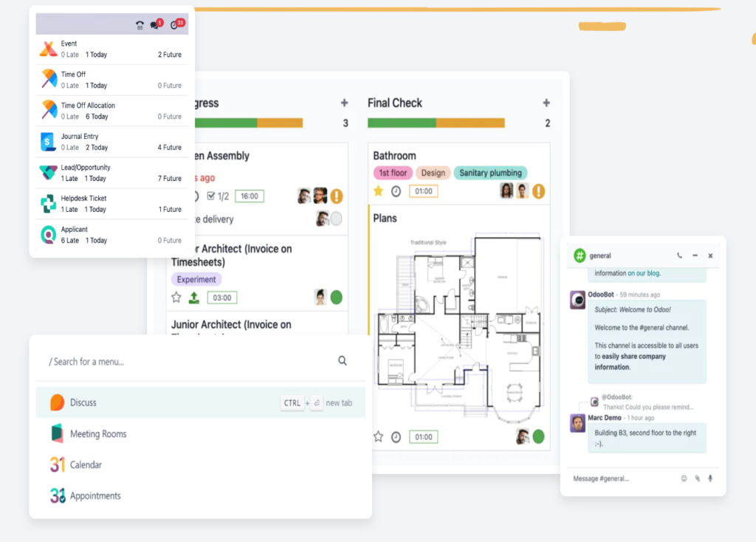Open the phone dialer icon in activities panel

pyautogui.click(x=140, y=24)
